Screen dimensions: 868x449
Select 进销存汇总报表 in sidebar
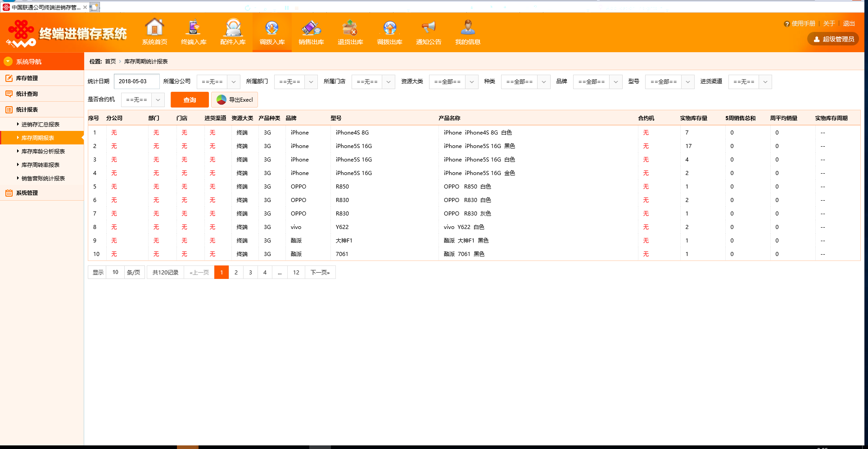[41, 124]
